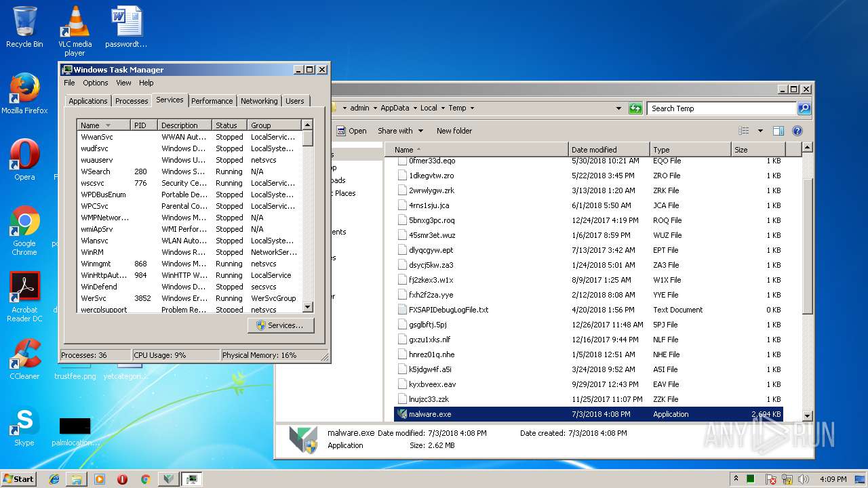The image size is (868, 488).
Task: Click the Windows Explorer taskbar icon
Action: (77, 479)
